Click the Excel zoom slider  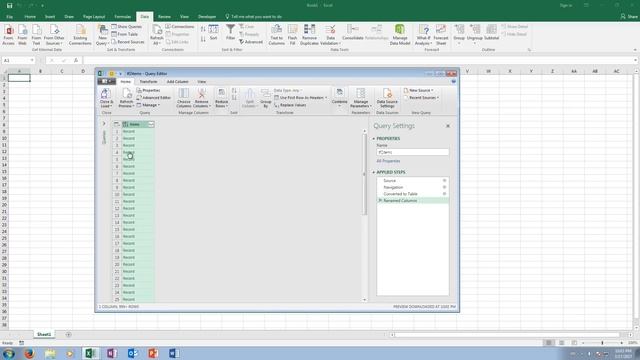pyautogui.click(x=602, y=343)
